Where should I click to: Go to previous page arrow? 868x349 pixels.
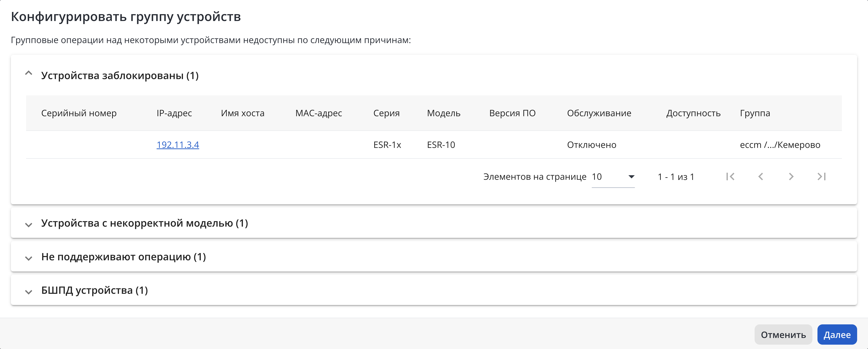point(761,176)
